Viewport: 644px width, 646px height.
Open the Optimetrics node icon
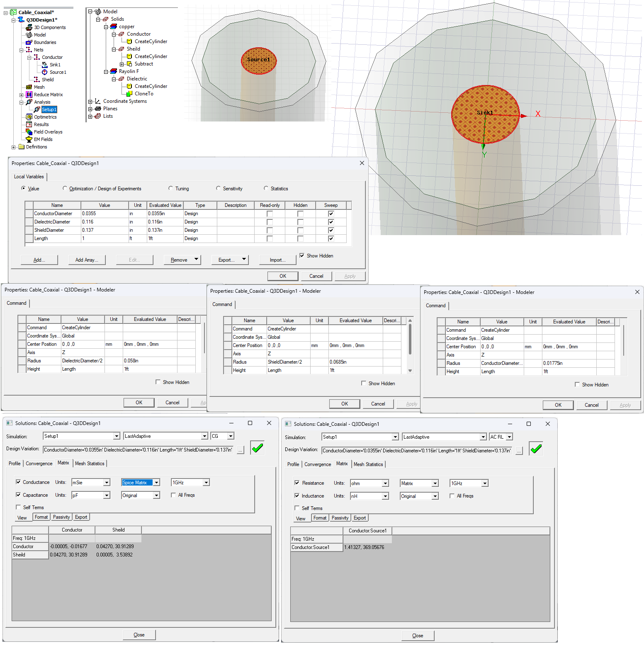[x=29, y=117]
